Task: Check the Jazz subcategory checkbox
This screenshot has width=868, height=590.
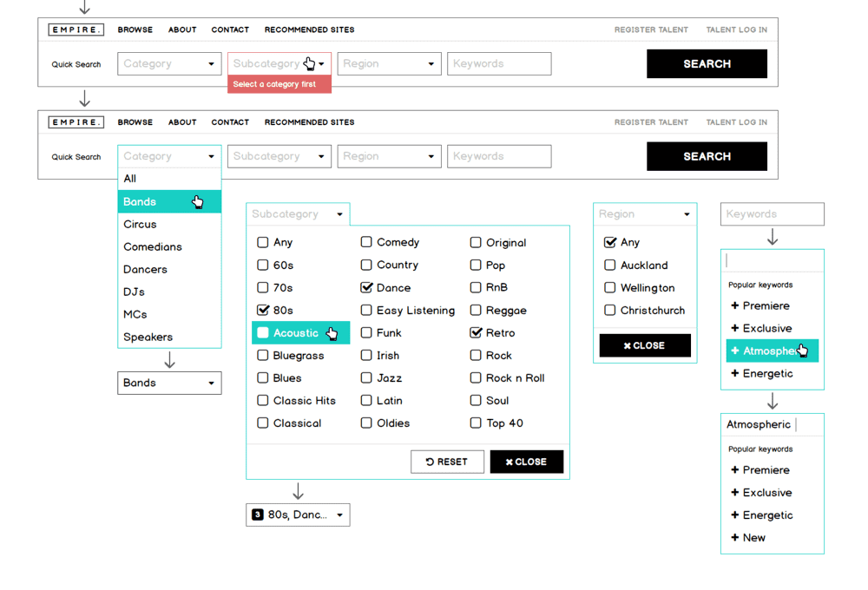Action: point(366,377)
